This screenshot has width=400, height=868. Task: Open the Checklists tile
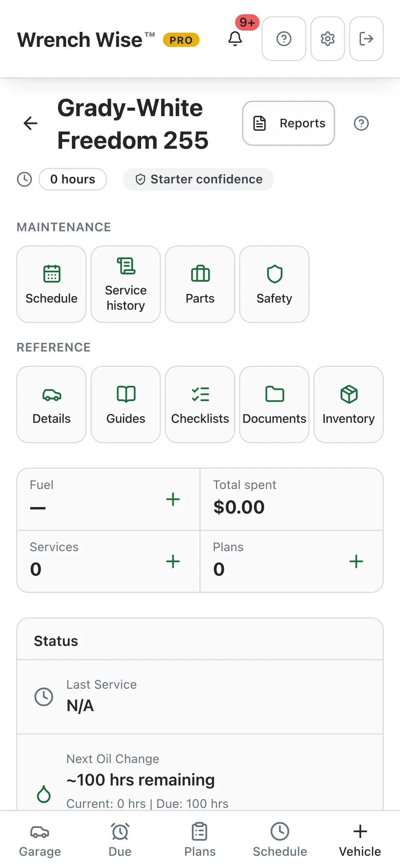200,404
